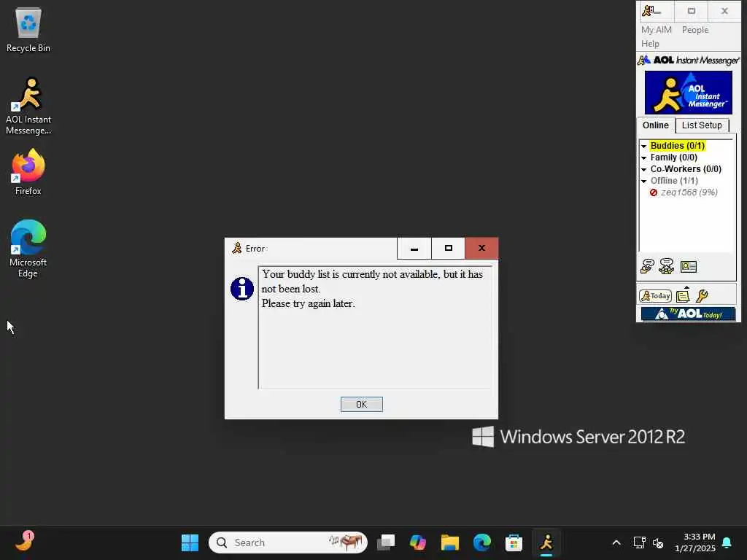Viewport: 747px width, 560px height.
Task: Select the AOL Instant Messenger desktop shortcut
Action: pyautogui.click(x=28, y=106)
